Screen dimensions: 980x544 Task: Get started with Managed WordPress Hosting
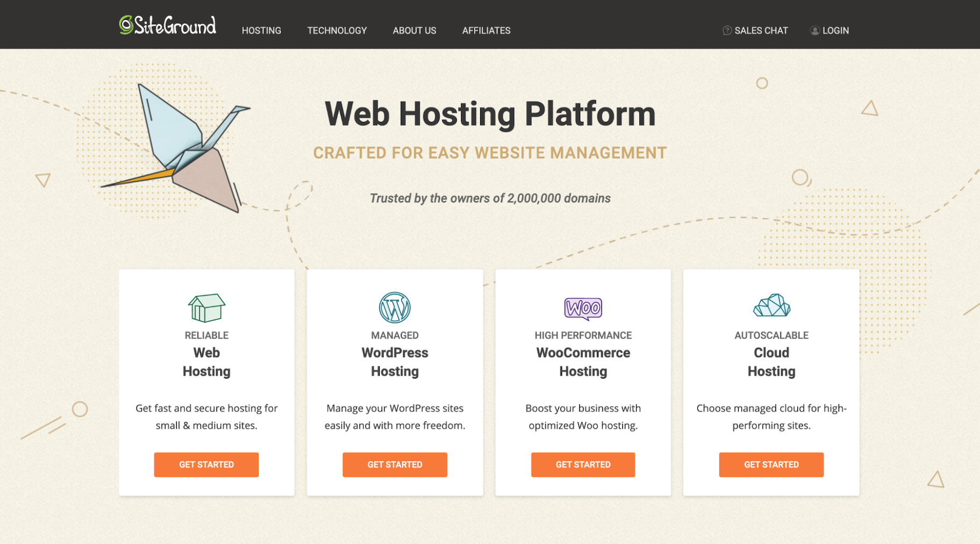point(394,464)
